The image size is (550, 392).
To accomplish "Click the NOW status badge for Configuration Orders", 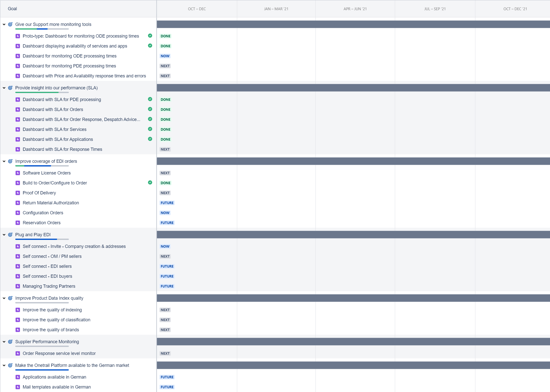I will coord(165,213).
